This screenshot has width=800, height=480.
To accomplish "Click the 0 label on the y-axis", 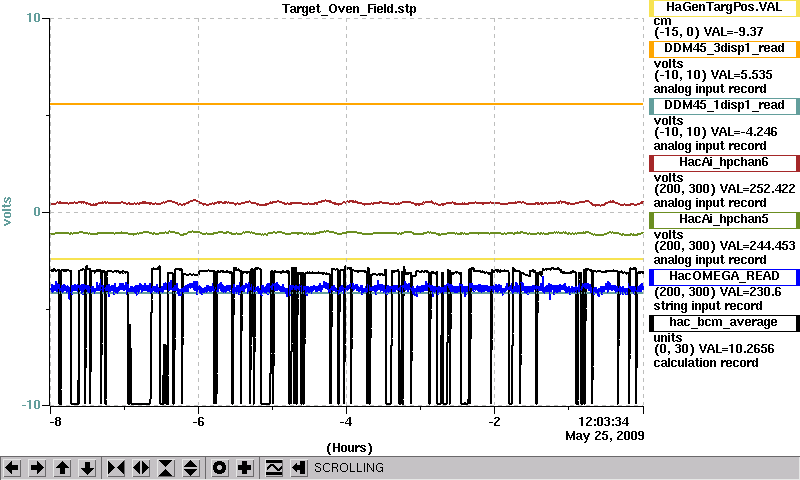I will point(37,212).
